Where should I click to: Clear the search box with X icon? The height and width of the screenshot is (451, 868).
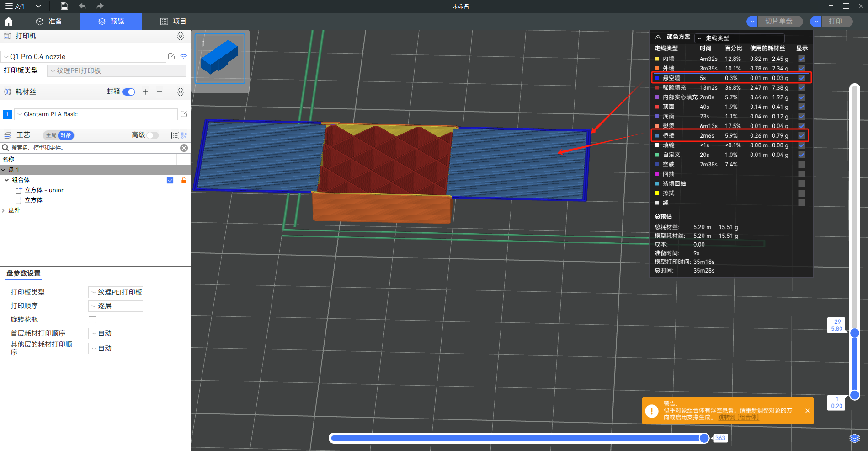point(184,148)
